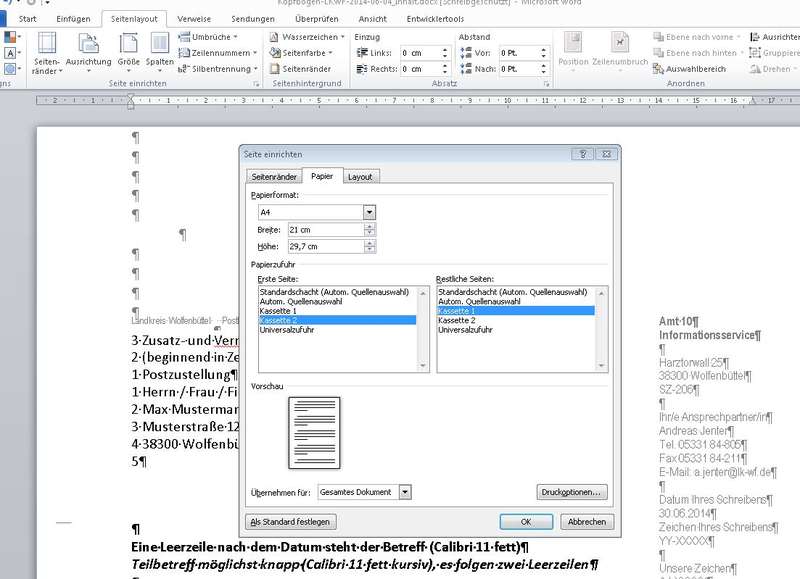Click the Höhe stepper arrows

[x=369, y=246]
